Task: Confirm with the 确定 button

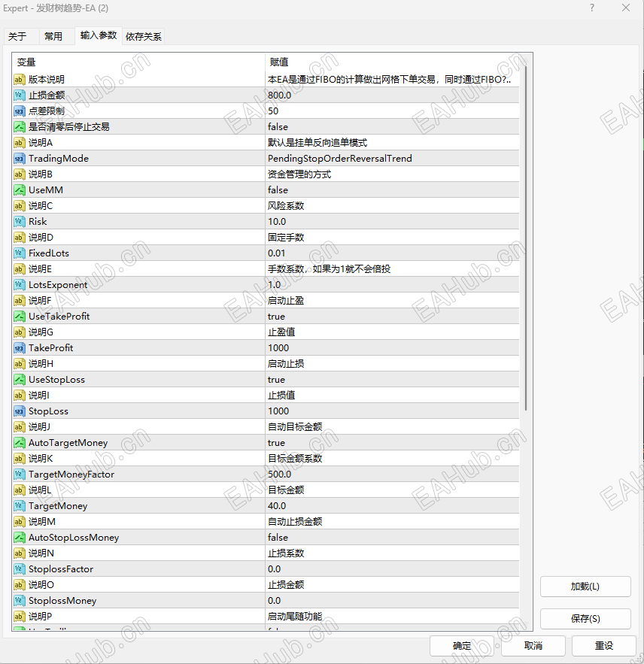Action: tap(462, 646)
